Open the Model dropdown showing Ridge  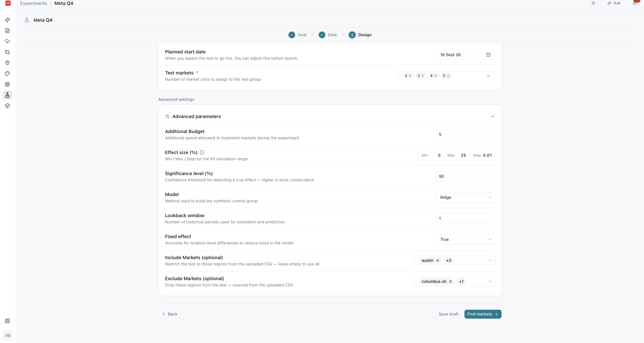pos(465,197)
